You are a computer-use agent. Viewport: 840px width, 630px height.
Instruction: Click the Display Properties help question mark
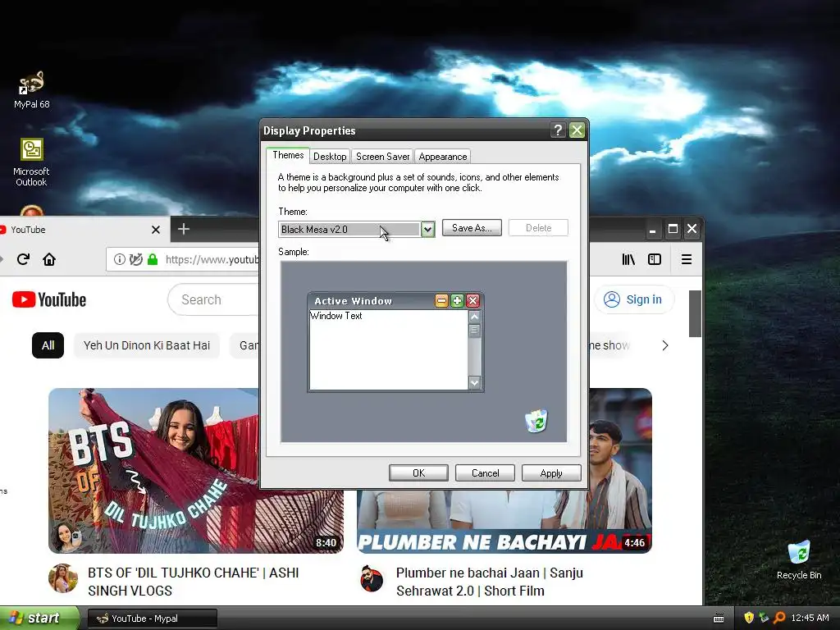pyautogui.click(x=558, y=130)
